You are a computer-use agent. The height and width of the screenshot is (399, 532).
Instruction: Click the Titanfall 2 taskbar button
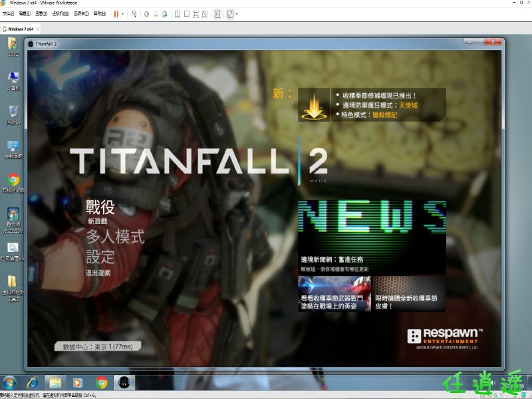(x=124, y=383)
